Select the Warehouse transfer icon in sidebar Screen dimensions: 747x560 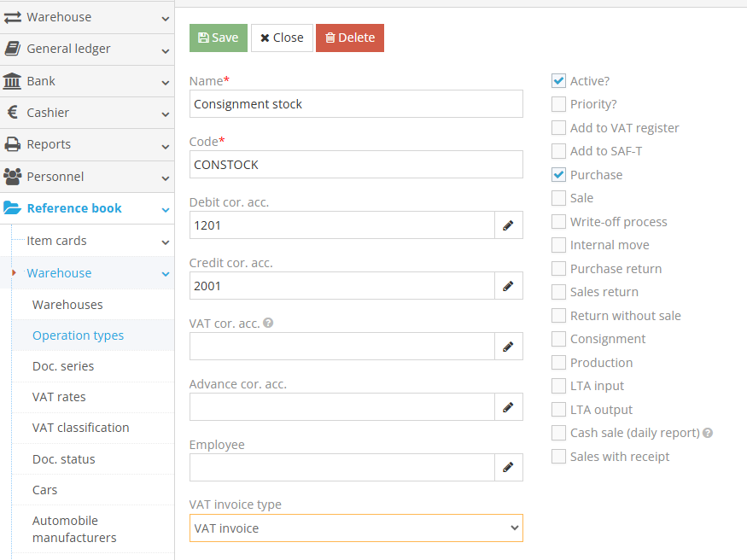(x=15, y=16)
